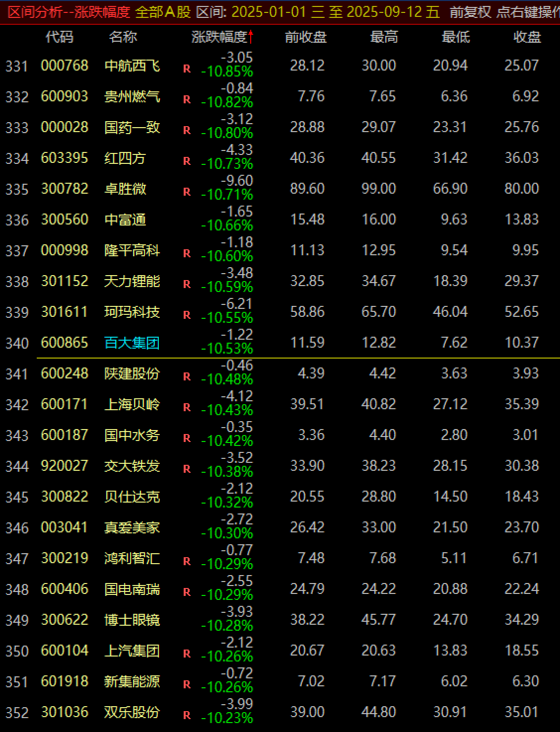Click the R marker for 天力锂能

point(187,285)
